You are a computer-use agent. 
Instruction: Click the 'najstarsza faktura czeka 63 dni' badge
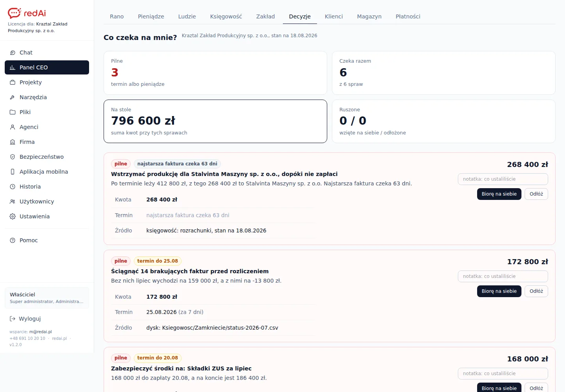point(177,164)
